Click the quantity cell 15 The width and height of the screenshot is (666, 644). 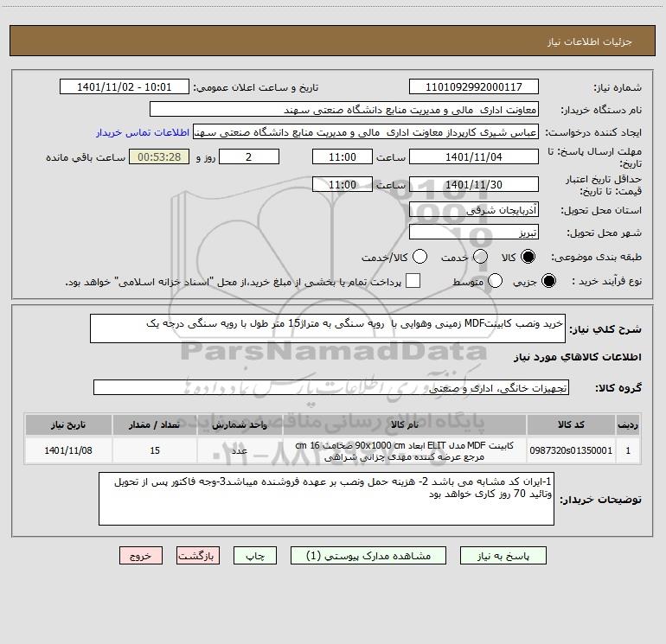click(x=155, y=450)
